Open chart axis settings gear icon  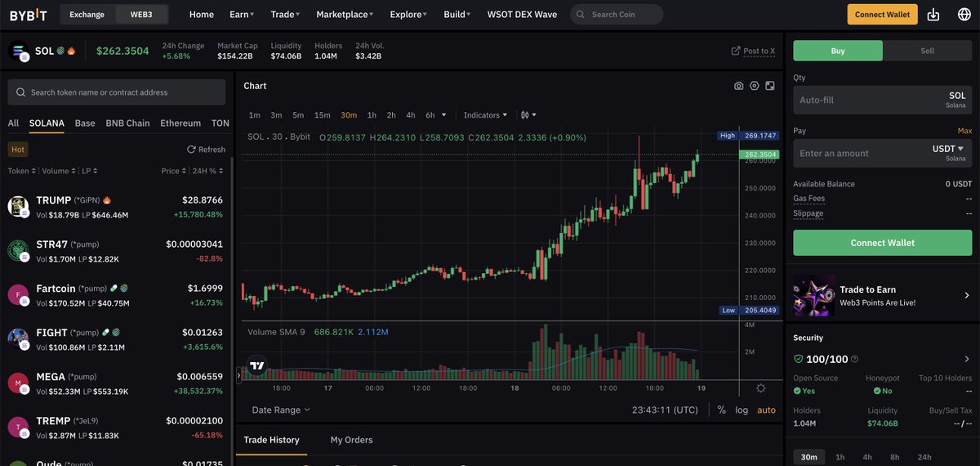click(x=761, y=388)
